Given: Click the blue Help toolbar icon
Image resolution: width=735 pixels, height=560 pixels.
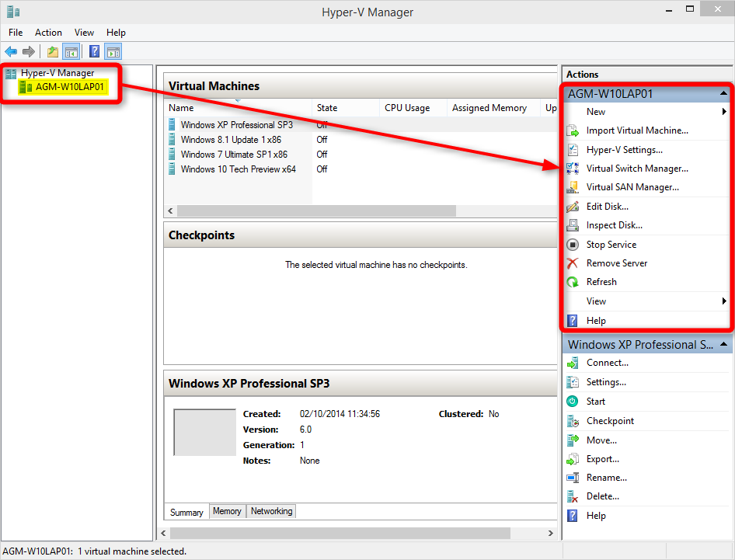Looking at the screenshot, I should coord(94,51).
